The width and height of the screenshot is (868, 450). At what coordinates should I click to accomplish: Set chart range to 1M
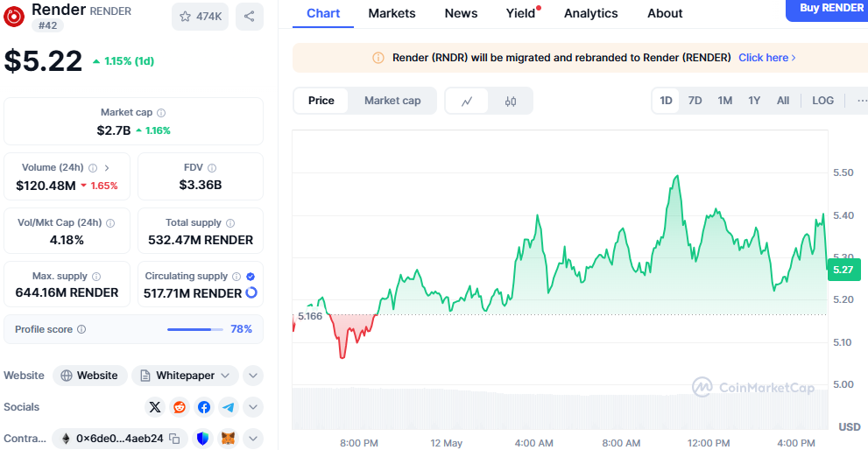tap(724, 101)
